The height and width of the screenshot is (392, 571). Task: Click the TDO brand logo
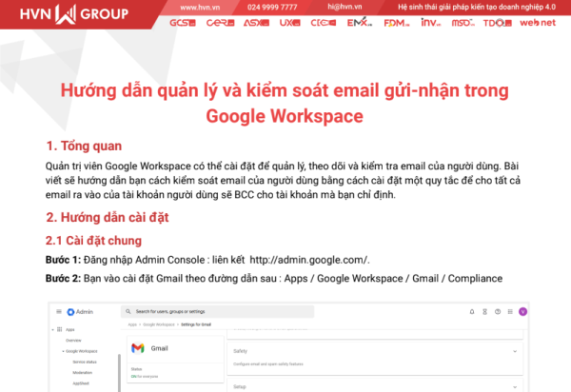tap(497, 23)
